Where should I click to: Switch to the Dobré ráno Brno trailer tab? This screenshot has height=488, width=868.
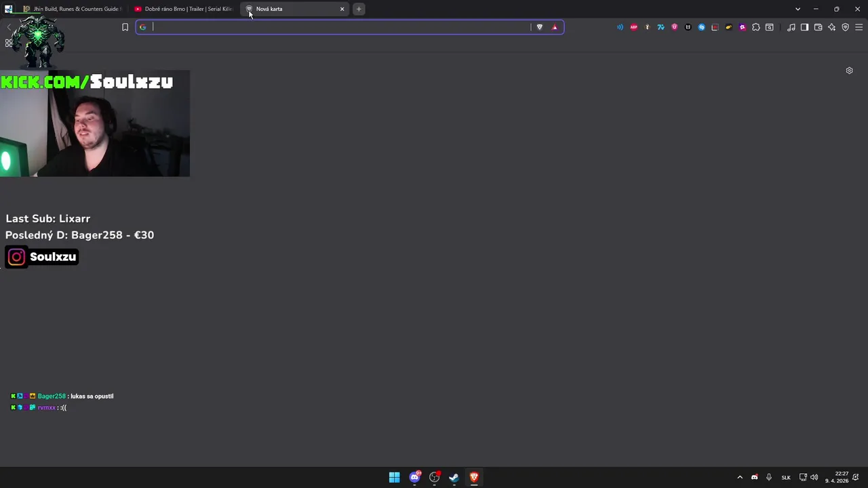[183, 9]
